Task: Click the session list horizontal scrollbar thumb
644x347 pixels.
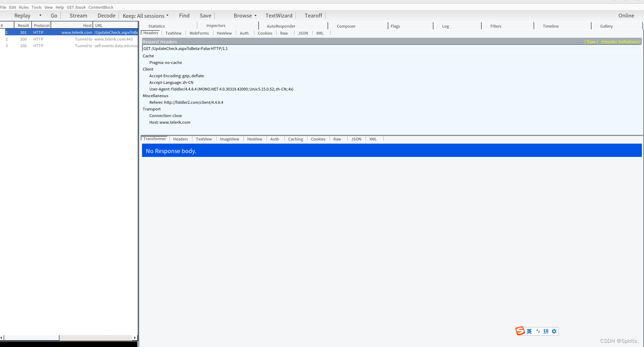Action: pyautogui.click(x=31, y=338)
